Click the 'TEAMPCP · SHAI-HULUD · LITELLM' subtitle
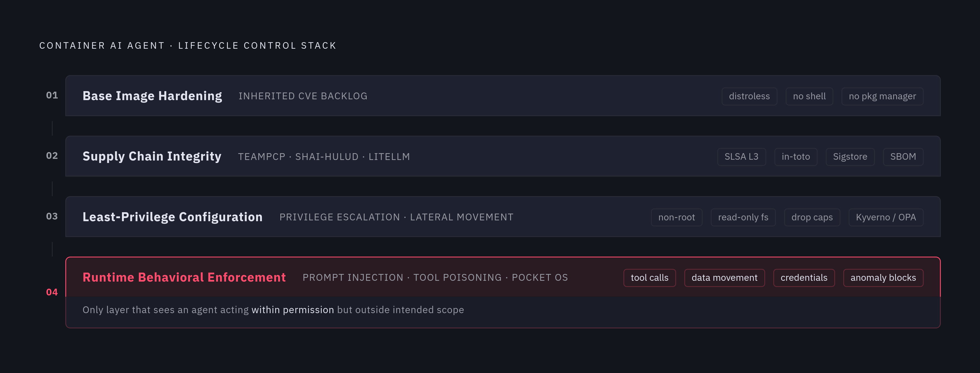The width and height of the screenshot is (980, 373). (324, 157)
